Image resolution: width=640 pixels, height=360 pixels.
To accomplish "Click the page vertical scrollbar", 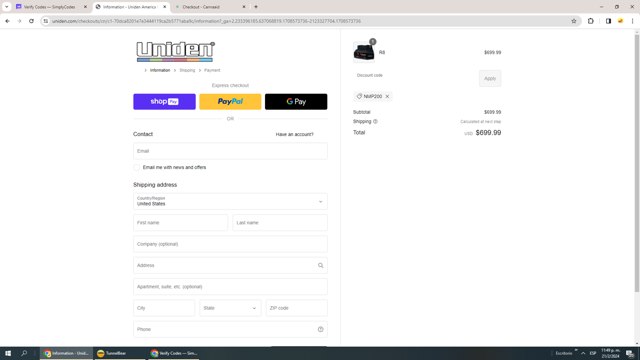I will (x=637, y=163).
